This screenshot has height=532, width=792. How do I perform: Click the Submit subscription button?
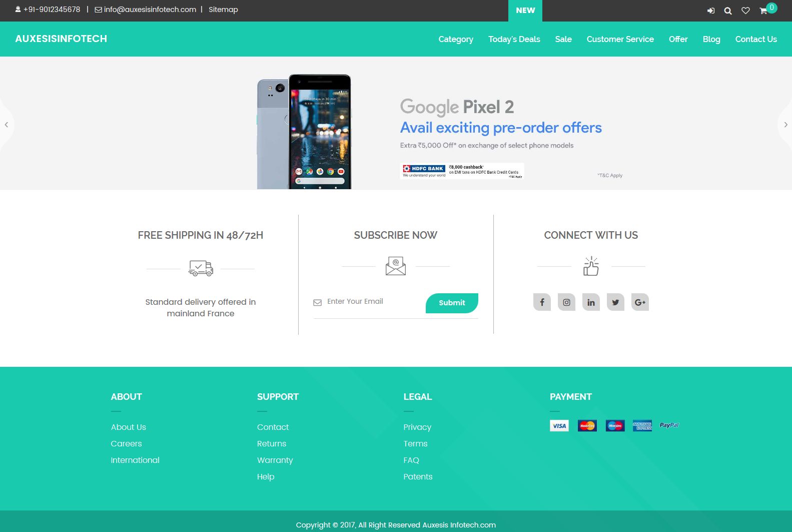[x=452, y=303]
